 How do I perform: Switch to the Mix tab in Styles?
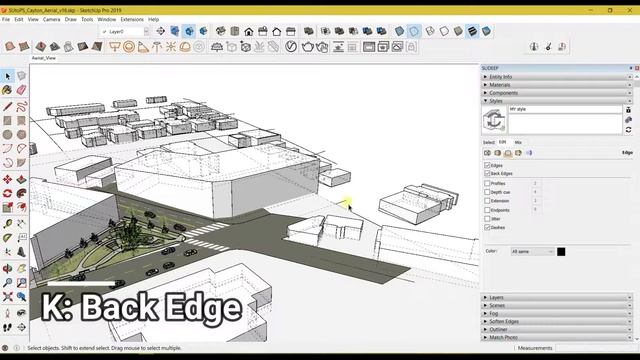pos(518,142)
